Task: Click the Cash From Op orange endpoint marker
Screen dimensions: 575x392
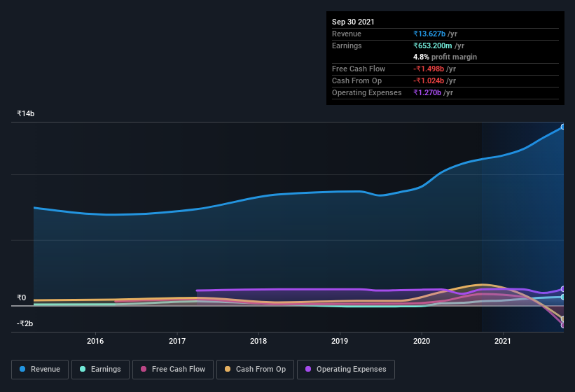Action: tap(563, 319)
